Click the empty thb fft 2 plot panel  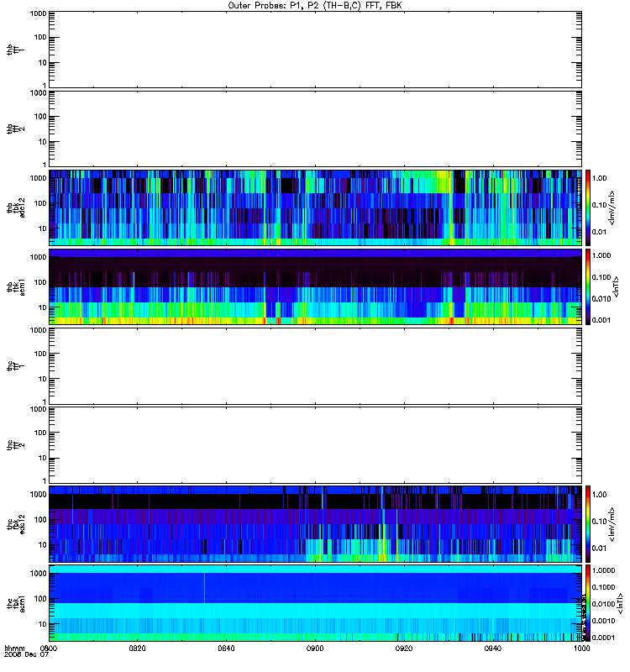(315, 129)
